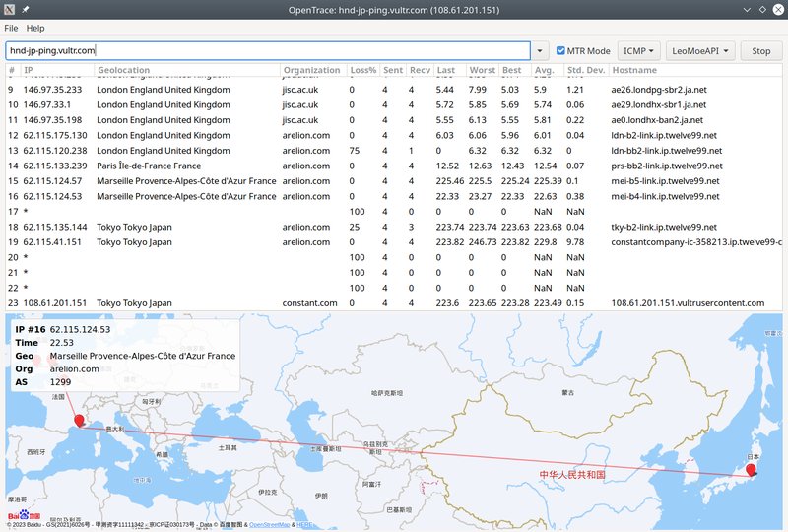Sort the table by Geolocation column header
Screen dimensions: 788x532
click(123, 71)
